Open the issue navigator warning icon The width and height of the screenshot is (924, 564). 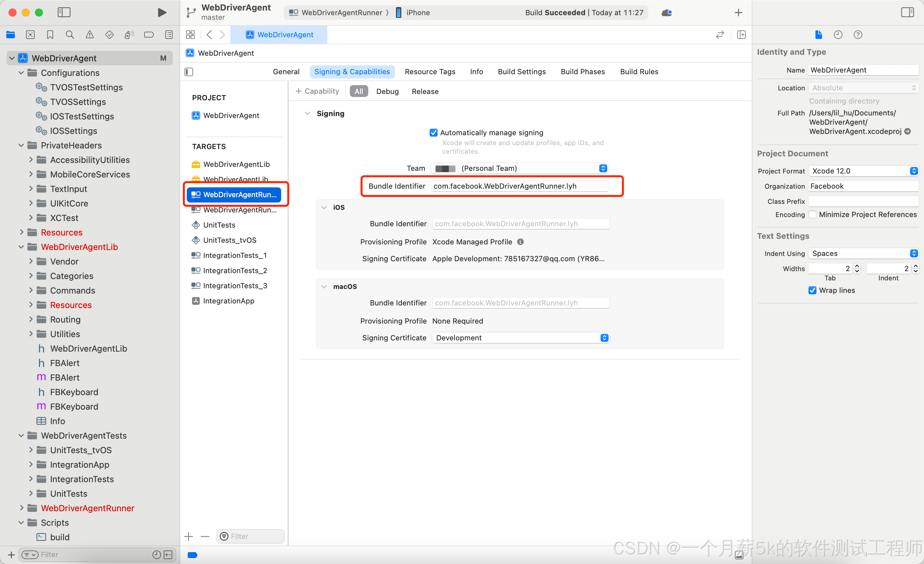pyautogui.click(x=90, y=35)
